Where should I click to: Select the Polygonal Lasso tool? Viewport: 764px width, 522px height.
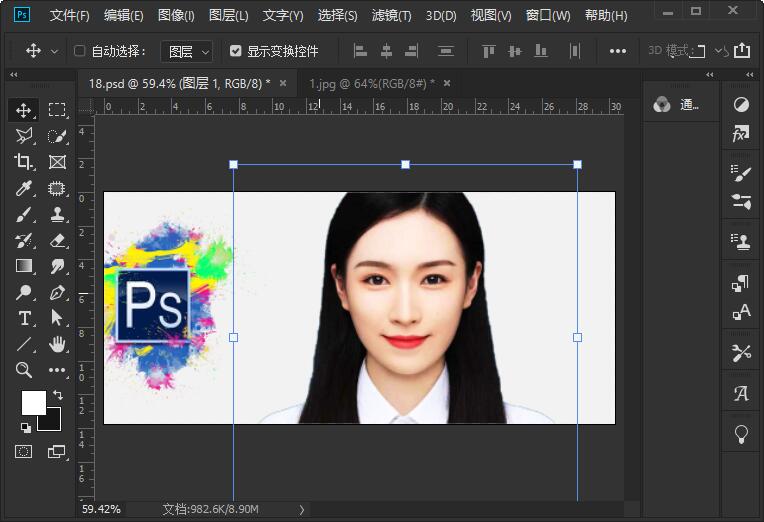[23, 136]
